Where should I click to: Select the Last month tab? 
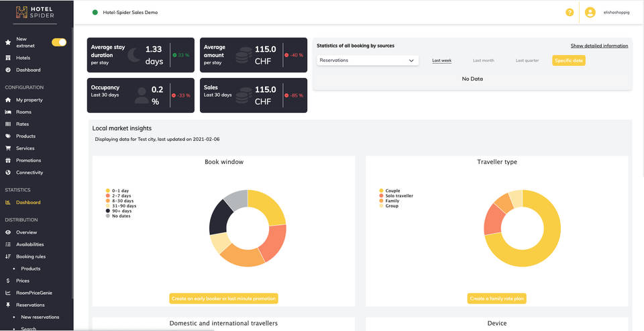pyautogui.click(x=483, y=60)
